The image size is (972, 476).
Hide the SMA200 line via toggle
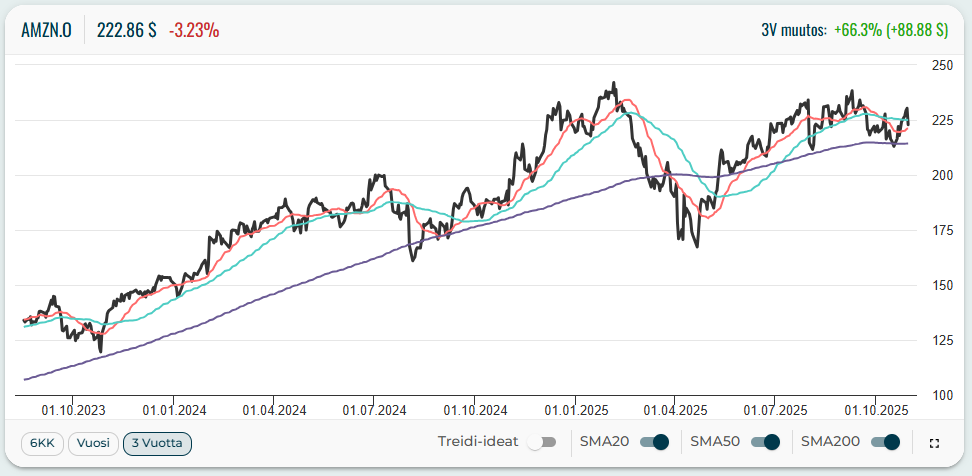[x=885, y=442]
